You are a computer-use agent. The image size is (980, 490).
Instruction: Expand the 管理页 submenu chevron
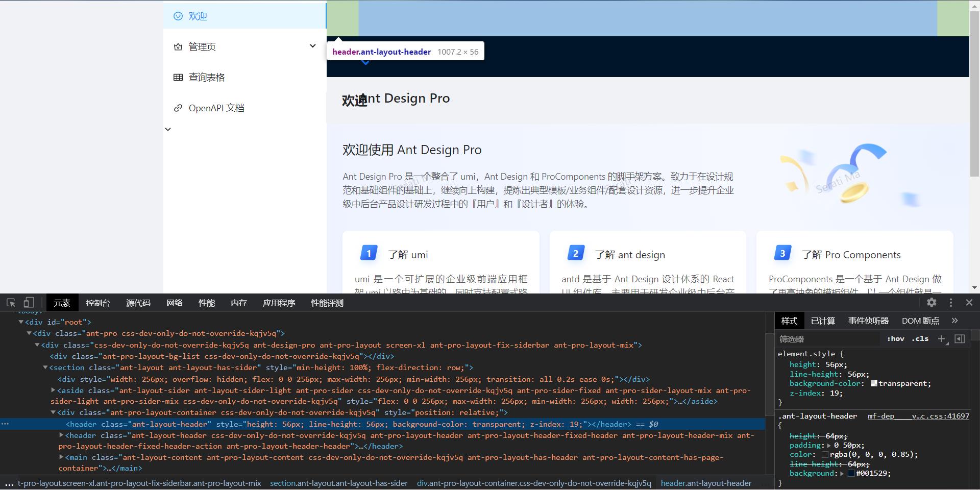pos(312,46)
